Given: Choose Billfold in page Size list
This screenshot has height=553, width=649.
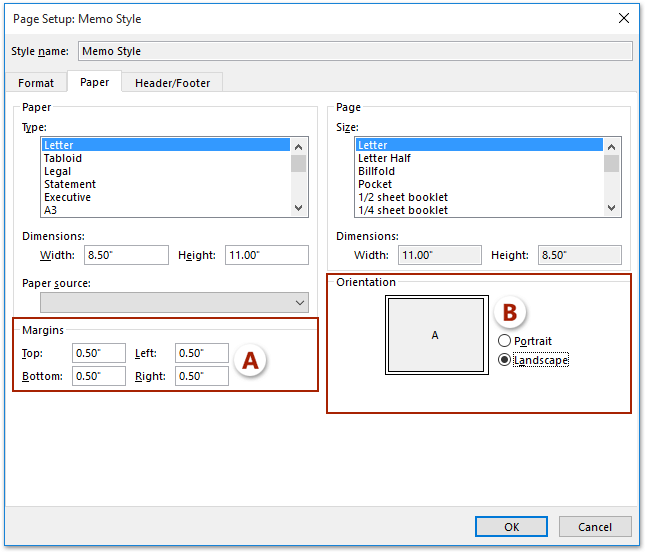Looking at the screenshot, I should point(376,171).
